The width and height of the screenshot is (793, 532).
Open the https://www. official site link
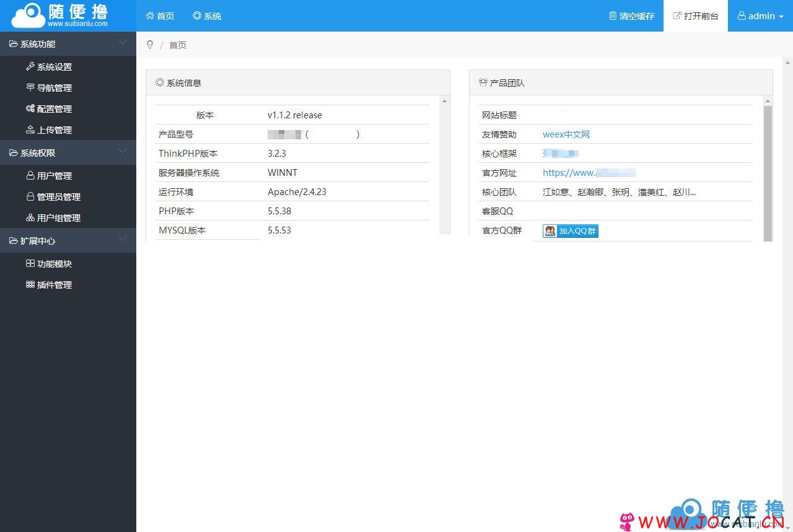pyautogui.click(x=589, y=173)
